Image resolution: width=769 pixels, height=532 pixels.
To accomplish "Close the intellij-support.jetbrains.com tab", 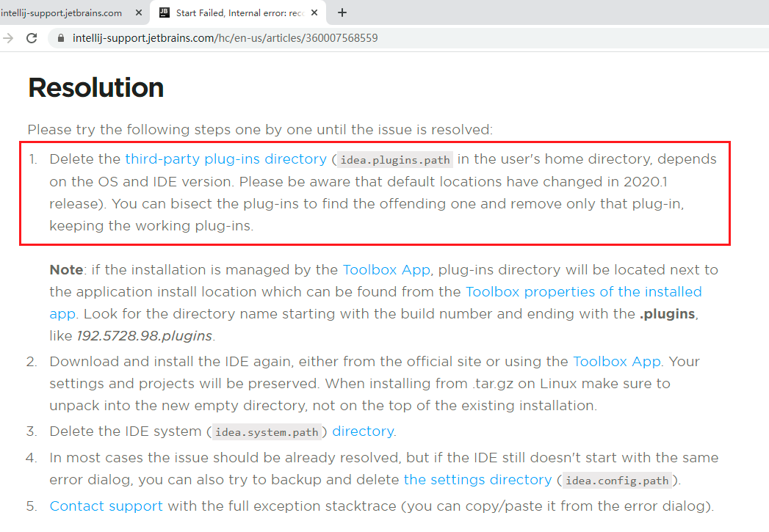I will click(x=139, y=12).
